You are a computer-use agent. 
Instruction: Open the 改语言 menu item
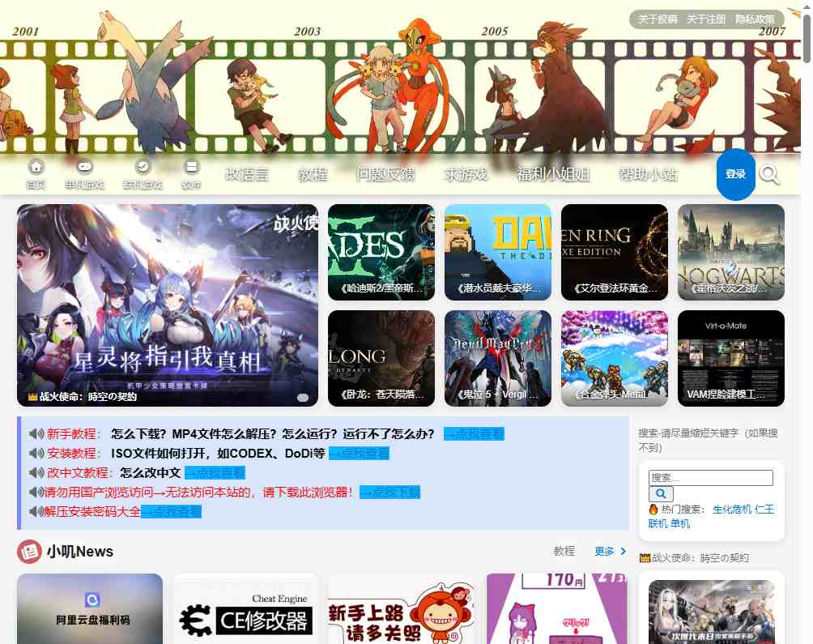[x=247, y=175]
